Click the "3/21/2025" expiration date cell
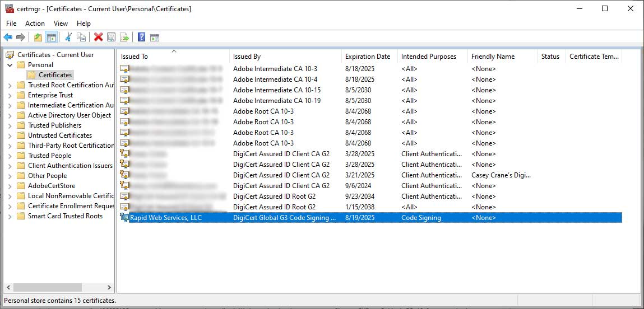This screenshot has height=309, width=644. 360,175
